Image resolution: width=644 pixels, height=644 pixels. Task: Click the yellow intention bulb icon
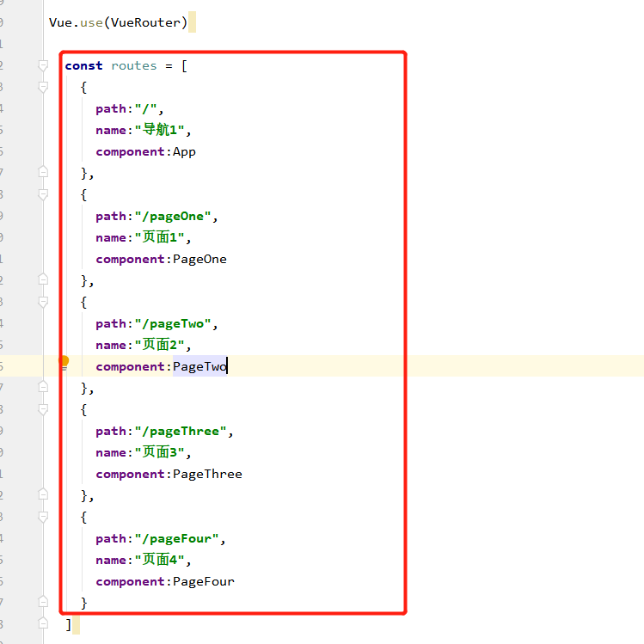(64, 362)
